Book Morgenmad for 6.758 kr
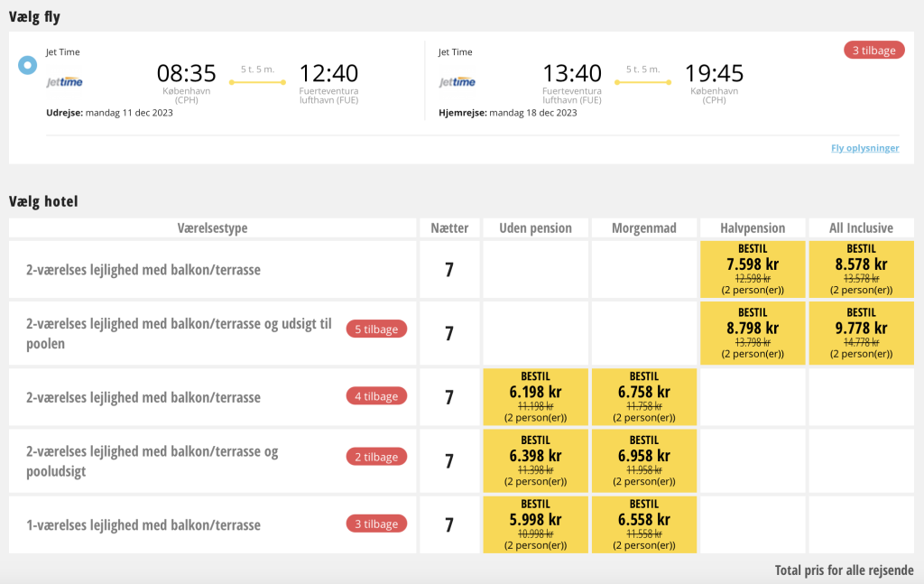924x584 pixels. point(644,397)
